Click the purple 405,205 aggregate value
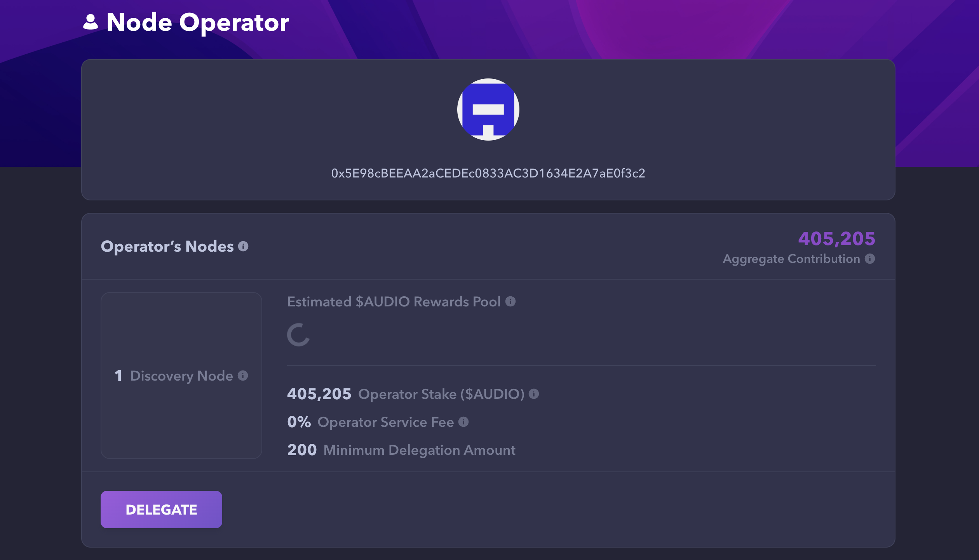This screenshot has height=560, width=979. click(836, 238)
